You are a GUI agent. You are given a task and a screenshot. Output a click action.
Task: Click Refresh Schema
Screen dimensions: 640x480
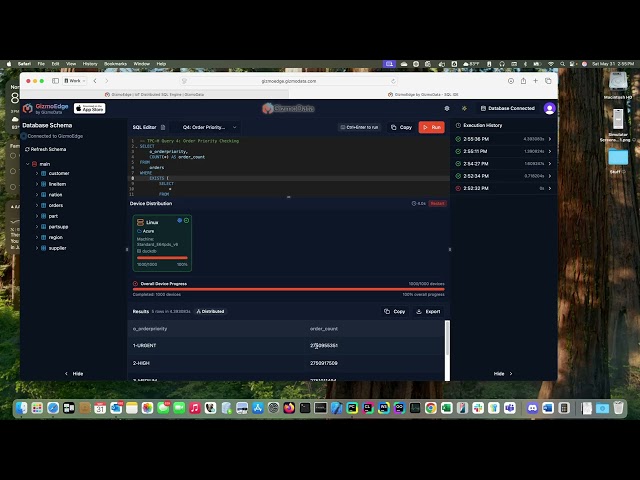[45, 149]
